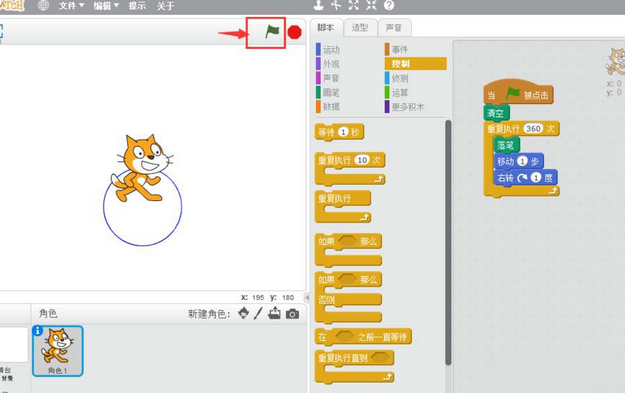
Task: Click the red stop button
Action: (x=295, y=32)
